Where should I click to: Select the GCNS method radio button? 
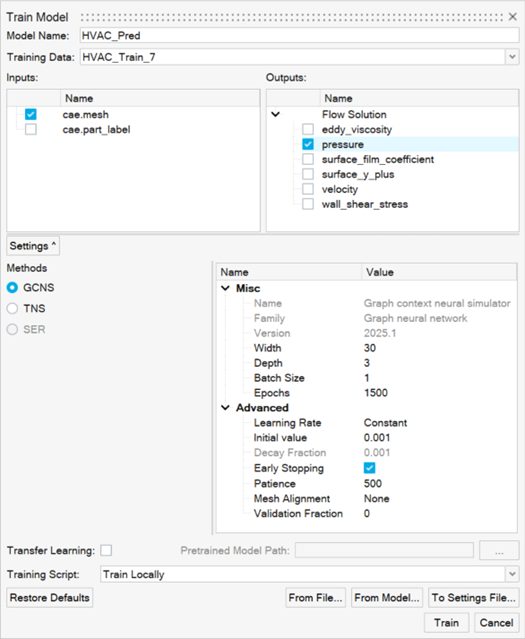pyautogui.click(x=12, y=288)
